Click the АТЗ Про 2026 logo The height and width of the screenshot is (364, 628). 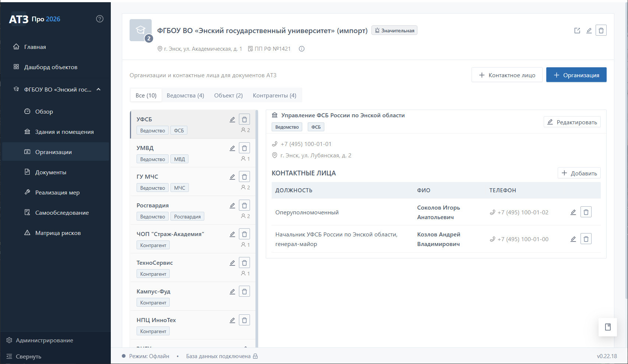point(35,19)
